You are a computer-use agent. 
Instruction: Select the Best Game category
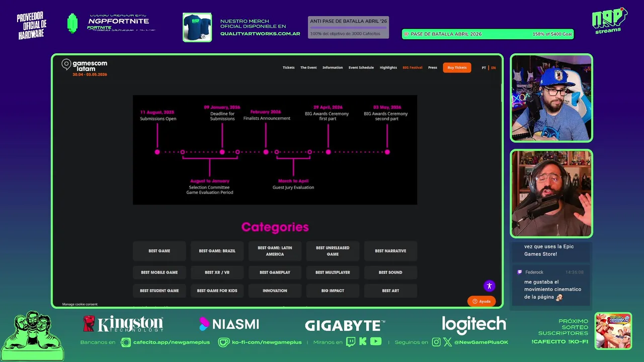click(x=159, y=251)
